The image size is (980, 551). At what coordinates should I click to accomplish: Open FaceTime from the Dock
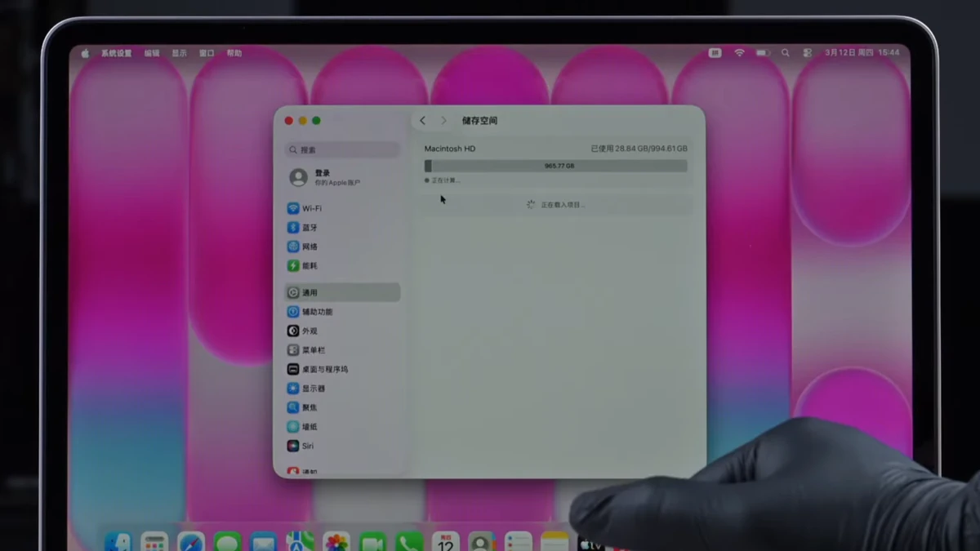tap(372, 542)
